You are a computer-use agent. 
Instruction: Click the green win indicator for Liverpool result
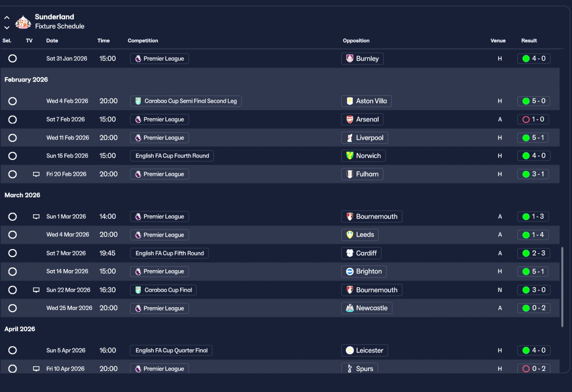(x=526, y=138)
